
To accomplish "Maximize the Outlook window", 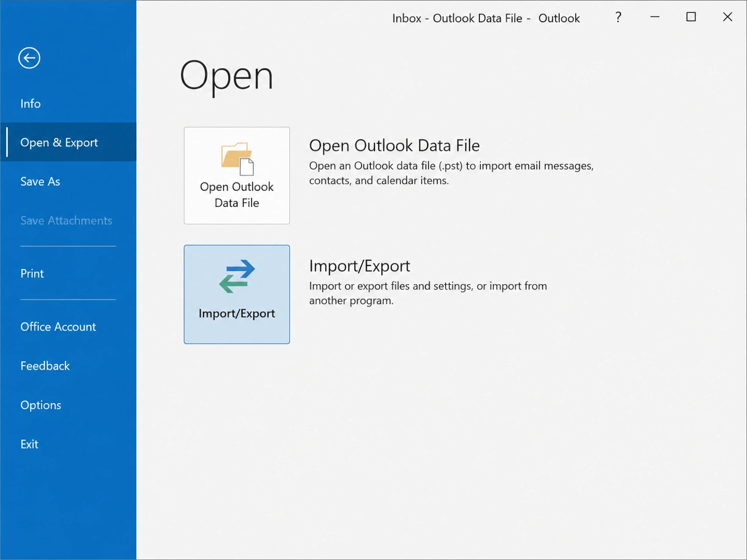I will 691,18.
